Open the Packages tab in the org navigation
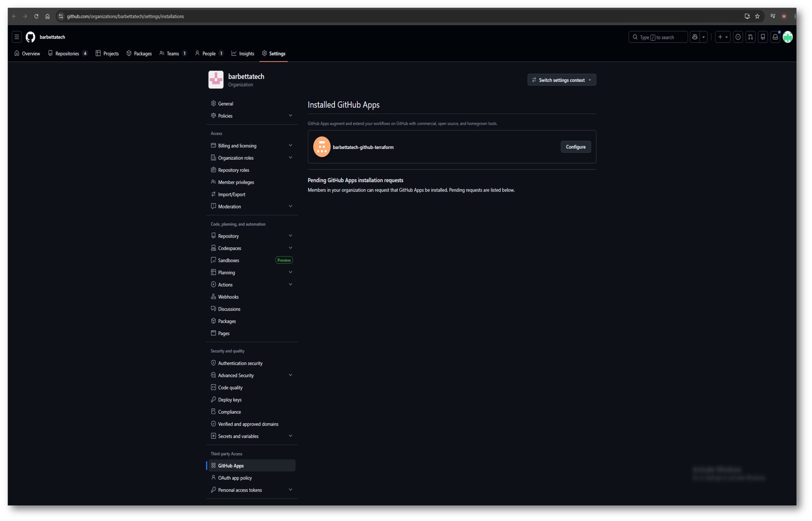 pos(139,53)
